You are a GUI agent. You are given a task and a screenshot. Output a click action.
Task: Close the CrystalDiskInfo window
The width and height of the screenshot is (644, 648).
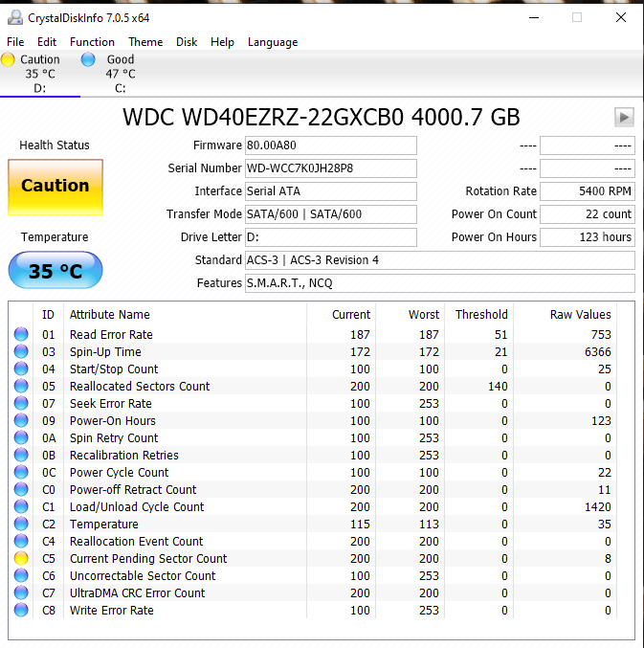tap(621, 18)
